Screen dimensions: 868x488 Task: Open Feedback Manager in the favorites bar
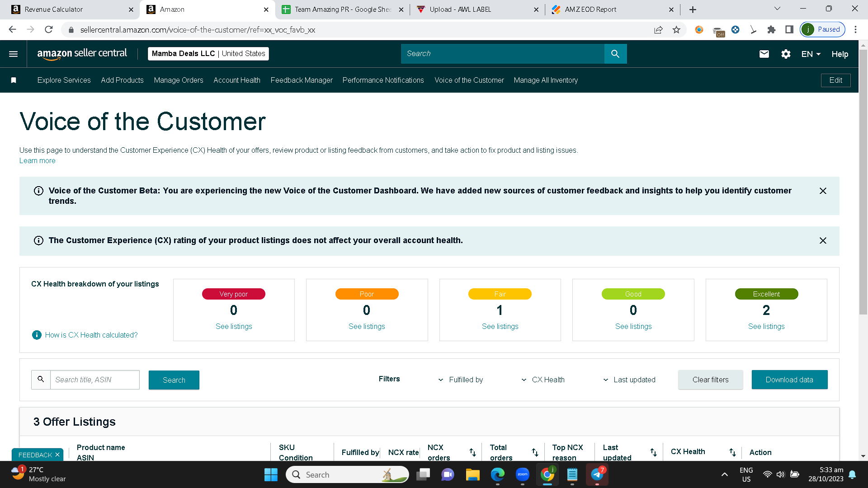pyautogui.click(x=302, y=80)
